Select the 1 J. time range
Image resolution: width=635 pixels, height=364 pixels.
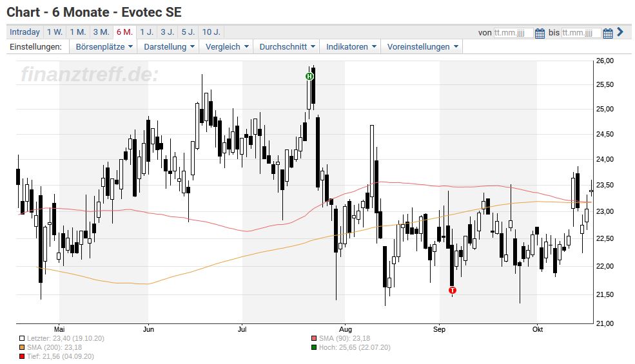pyautogui.click(x=146, y=32)
